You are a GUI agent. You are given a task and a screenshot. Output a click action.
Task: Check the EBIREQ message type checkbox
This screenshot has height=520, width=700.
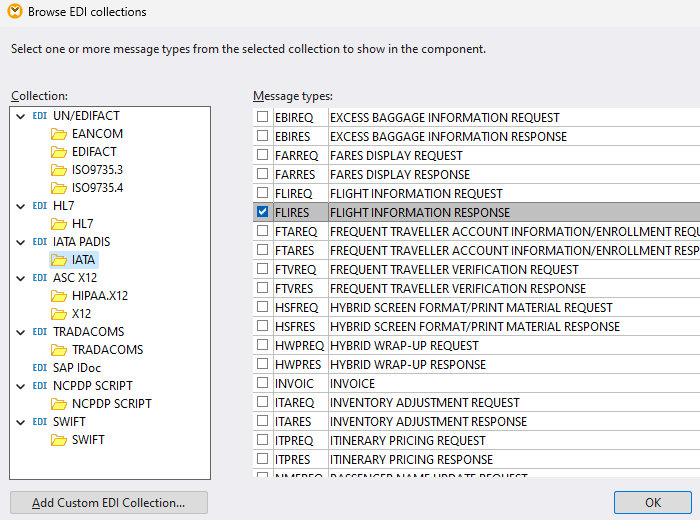(x=262, y=117)
